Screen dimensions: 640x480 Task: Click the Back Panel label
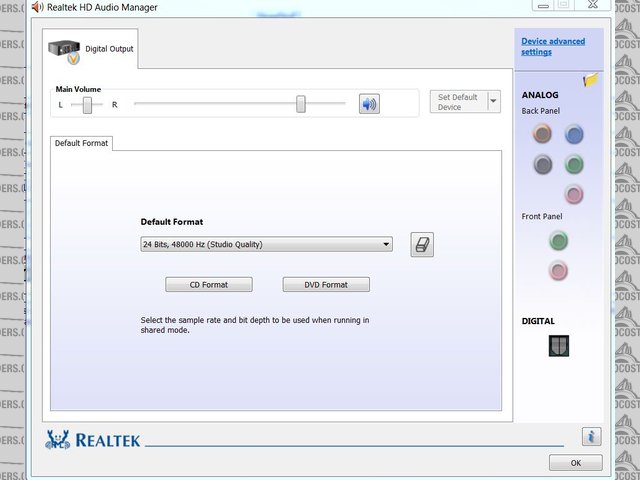[540, 111]
